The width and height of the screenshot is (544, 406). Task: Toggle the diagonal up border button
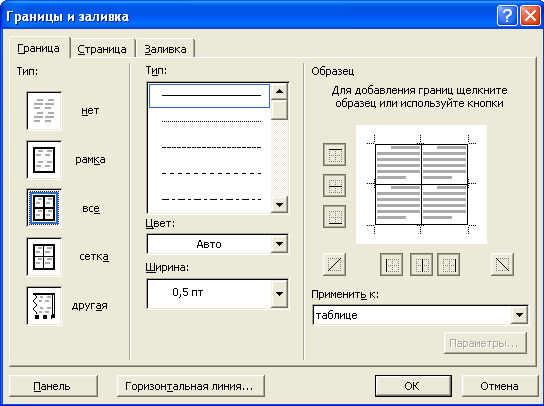click(x=334, y=264)
